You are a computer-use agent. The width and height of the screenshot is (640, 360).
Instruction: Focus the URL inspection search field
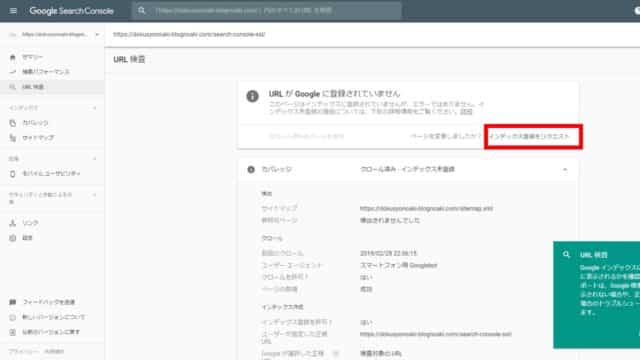coord(267,11)
